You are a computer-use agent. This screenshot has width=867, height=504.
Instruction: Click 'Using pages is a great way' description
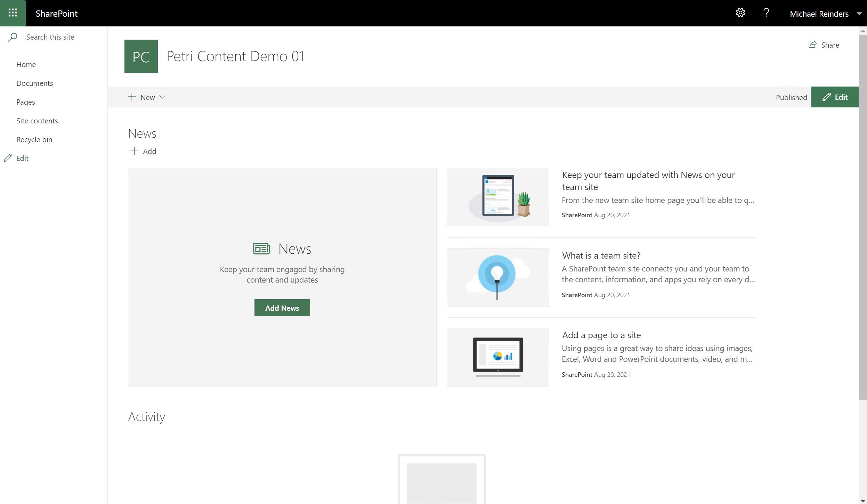[657, 353]
